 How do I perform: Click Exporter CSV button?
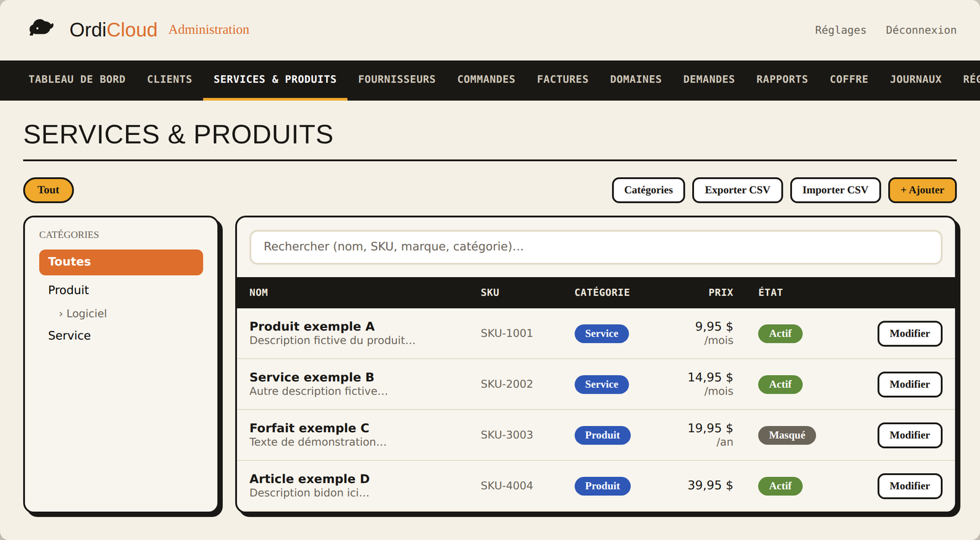(x=737, y=190)
